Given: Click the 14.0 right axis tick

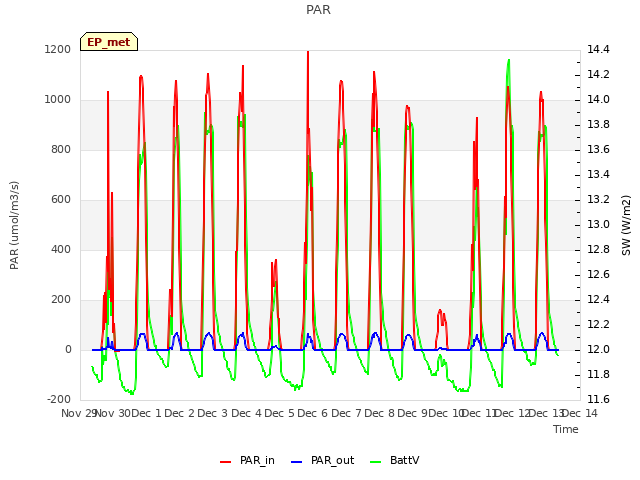Looking at the screenshot, I should (598, 100).
